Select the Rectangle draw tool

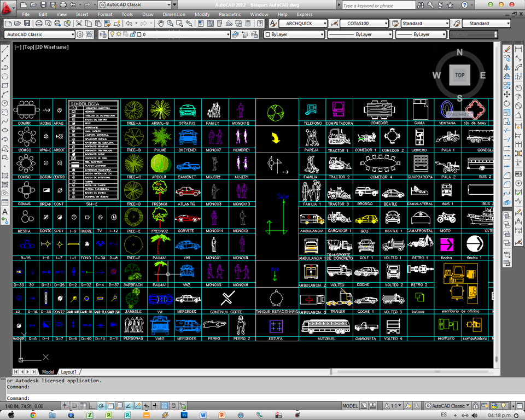coord(5,85)
